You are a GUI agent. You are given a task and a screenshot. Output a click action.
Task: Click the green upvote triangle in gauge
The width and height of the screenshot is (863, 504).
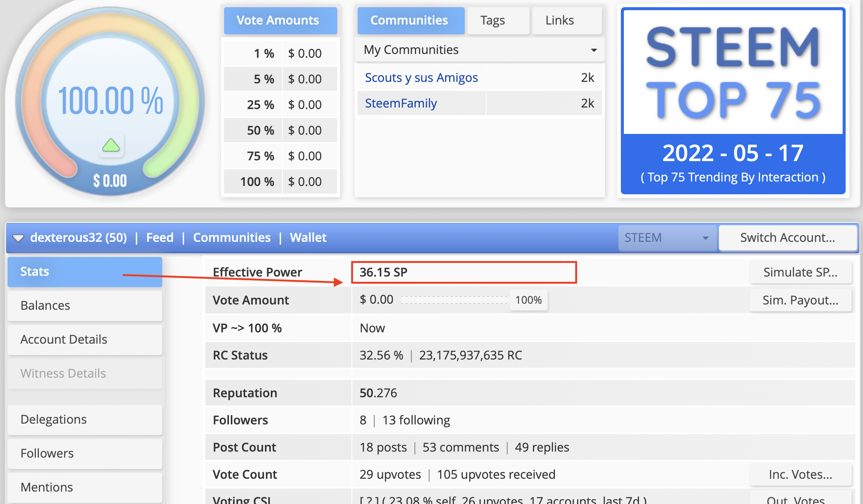point(111,145)
